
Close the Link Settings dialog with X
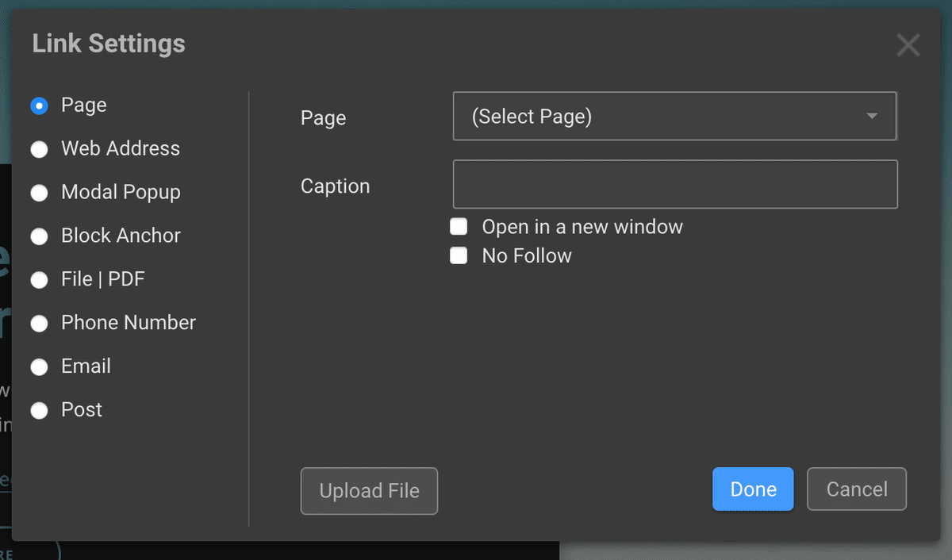[x=908, y=45]
